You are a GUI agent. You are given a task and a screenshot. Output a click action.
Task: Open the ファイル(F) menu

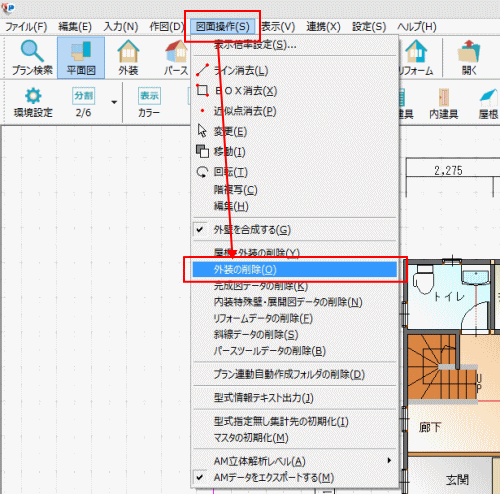click(26, 27)
